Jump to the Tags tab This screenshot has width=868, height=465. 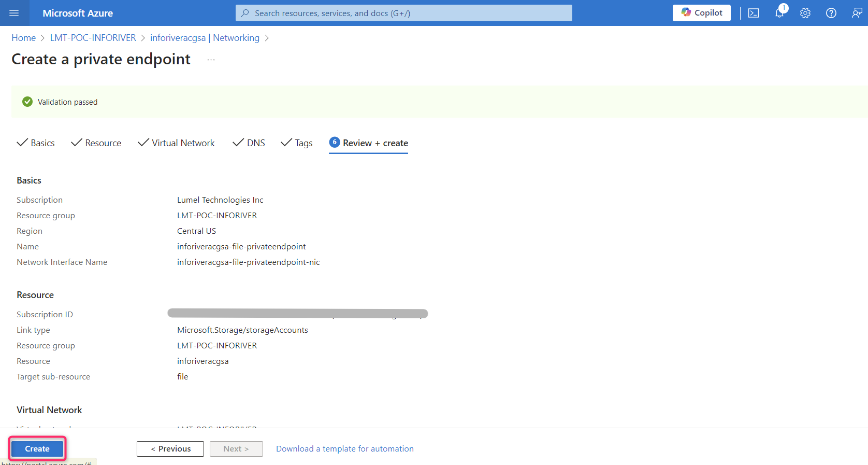pyautogui.click(x=297, y=143)
